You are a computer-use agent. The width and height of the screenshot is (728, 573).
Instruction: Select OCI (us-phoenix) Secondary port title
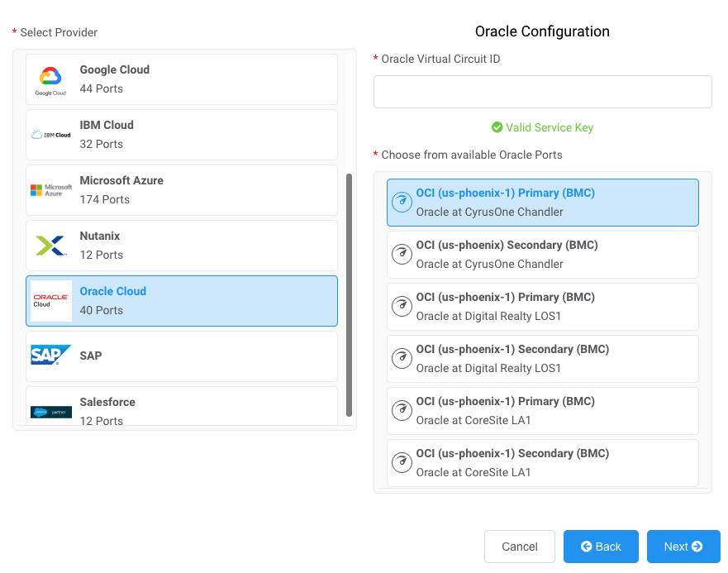pos(507,245)
